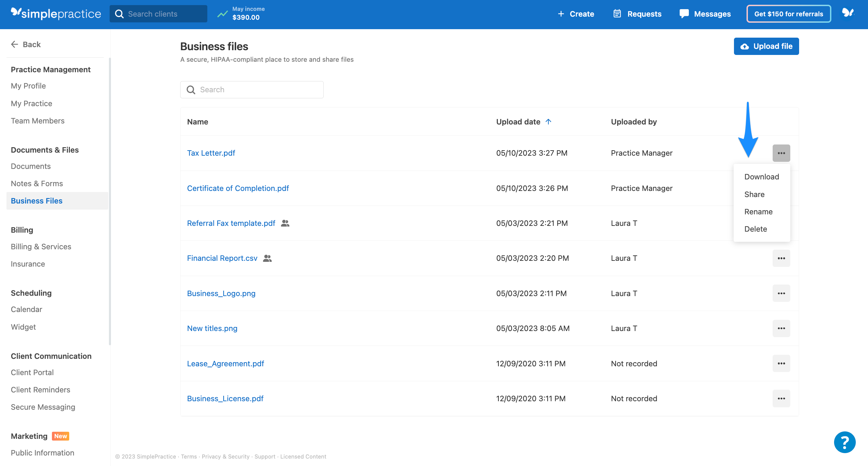Open Messages in the top bar
868x466 pixels.
[x=705, y=14]
